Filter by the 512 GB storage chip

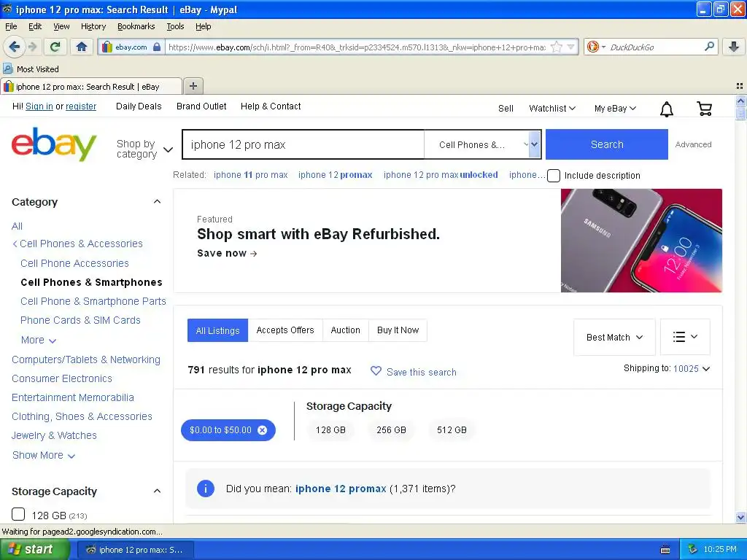452,430
